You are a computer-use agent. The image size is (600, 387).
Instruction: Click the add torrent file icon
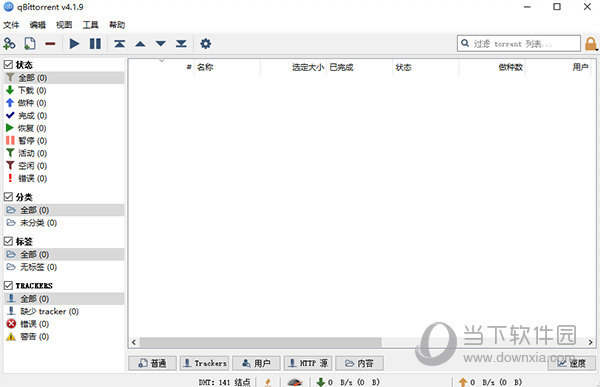pos(30,44)
